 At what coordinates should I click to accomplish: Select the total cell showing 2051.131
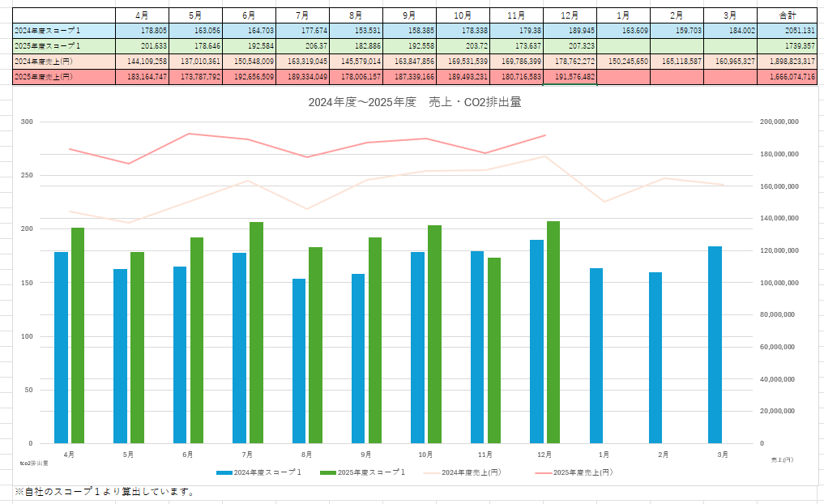click(x=788, y=30)
